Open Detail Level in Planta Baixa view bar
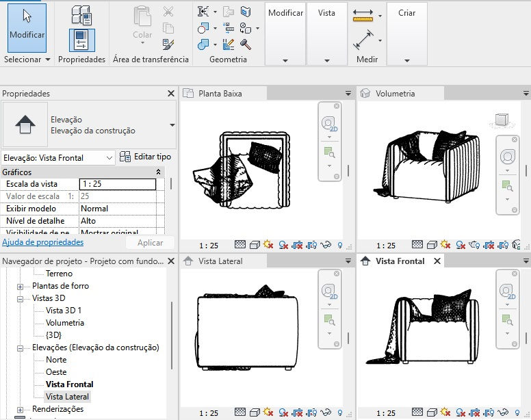 click(240, 244)
